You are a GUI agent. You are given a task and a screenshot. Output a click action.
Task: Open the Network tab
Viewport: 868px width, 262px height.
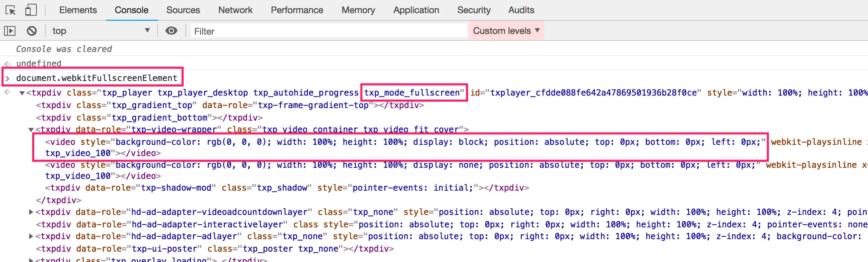(x=235, y=10)
